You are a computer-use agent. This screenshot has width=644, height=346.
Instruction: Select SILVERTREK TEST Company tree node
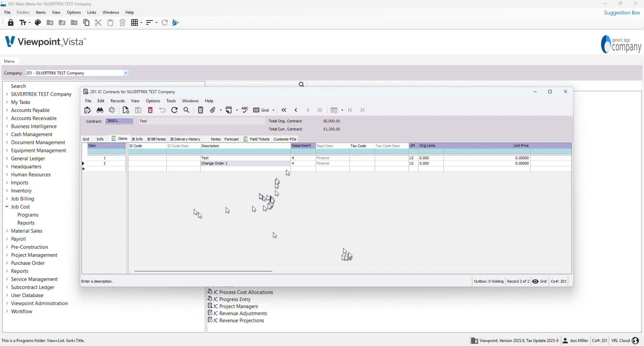tap(41, 94)
